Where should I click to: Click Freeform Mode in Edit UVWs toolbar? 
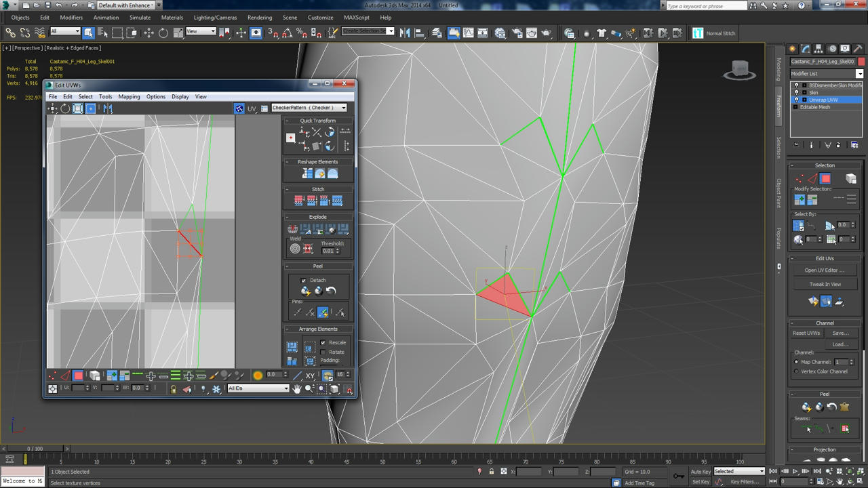click(x=91, y=108)
